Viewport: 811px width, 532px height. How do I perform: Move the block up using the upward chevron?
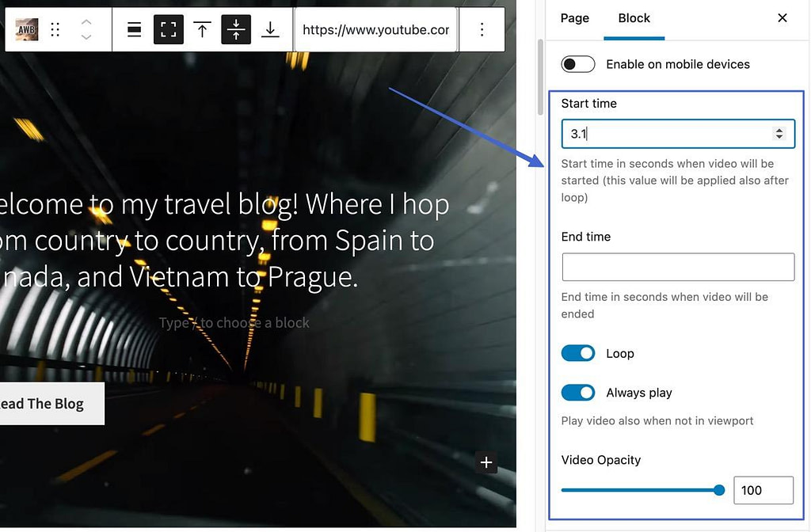pyautogui.click(x=86, y=23)
